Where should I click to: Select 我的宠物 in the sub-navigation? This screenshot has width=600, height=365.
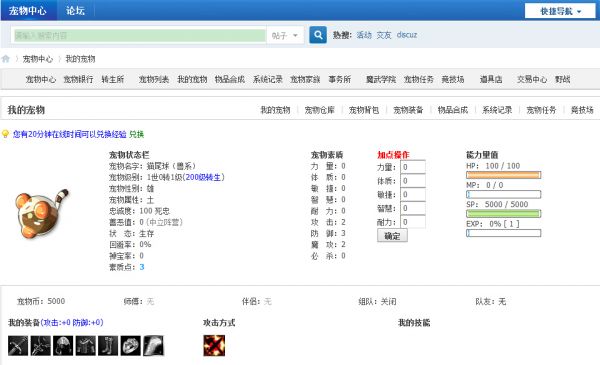[x=275, y=110]
